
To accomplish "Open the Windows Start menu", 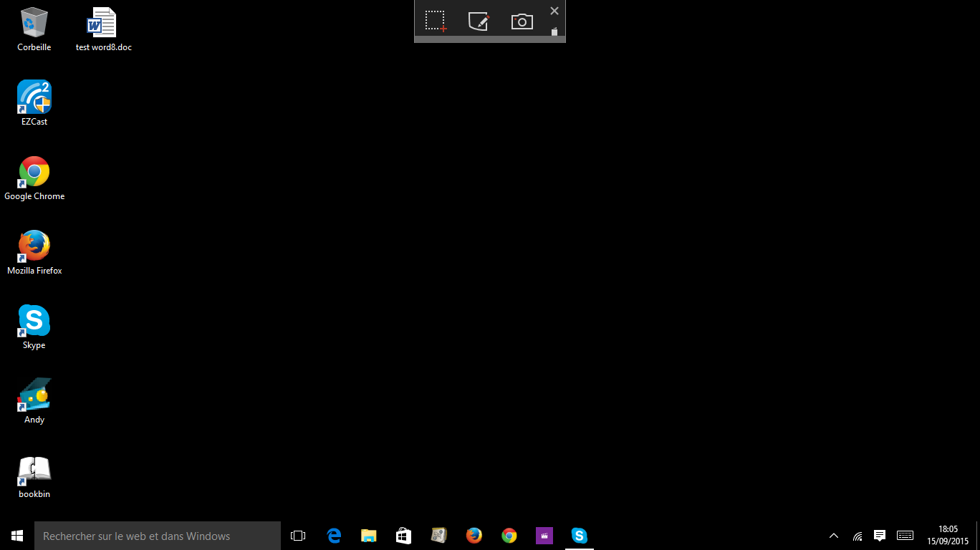I will tap(17, 536).
